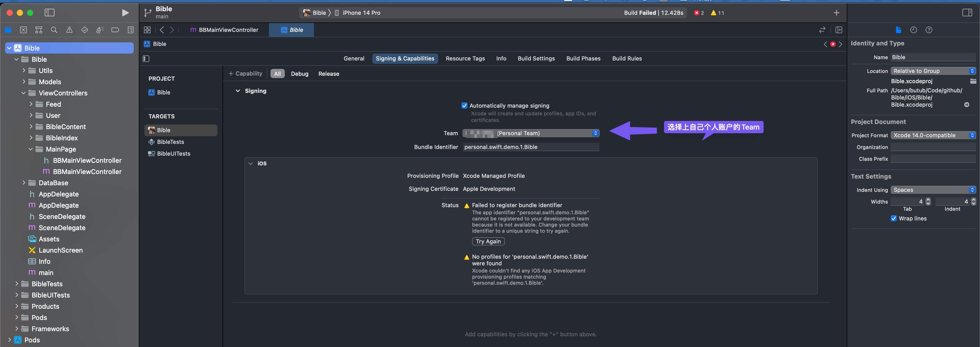
Task: Open the Indent Using dropdown
Action: point(933,190)
